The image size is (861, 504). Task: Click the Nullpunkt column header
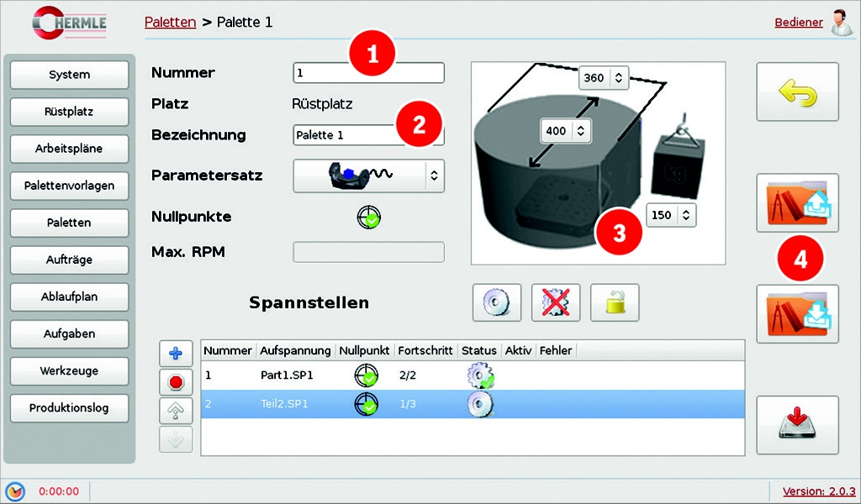coord(364,350)
